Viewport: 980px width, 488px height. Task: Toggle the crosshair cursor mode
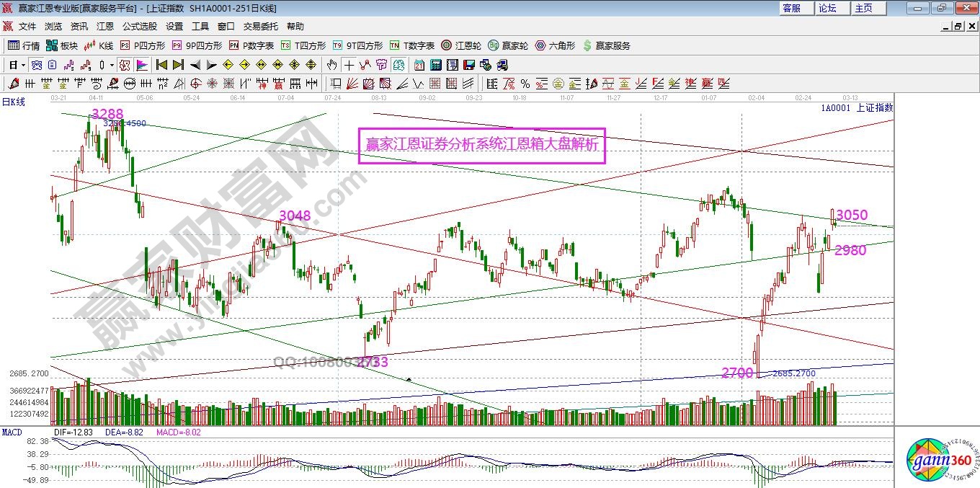[x=349, y=65]
